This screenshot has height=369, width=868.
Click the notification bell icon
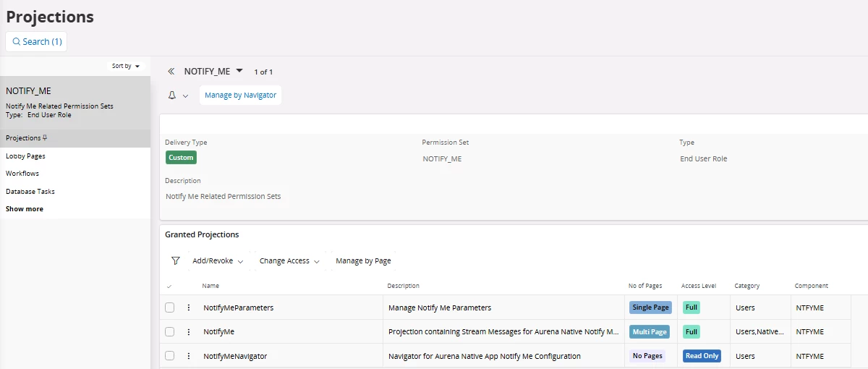point(172,96)
